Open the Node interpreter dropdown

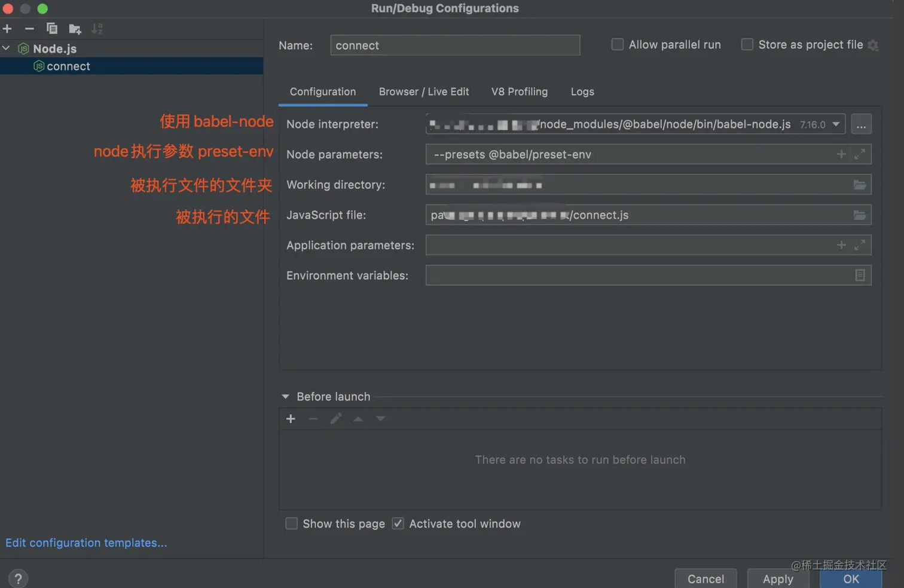tap(836, 124)
